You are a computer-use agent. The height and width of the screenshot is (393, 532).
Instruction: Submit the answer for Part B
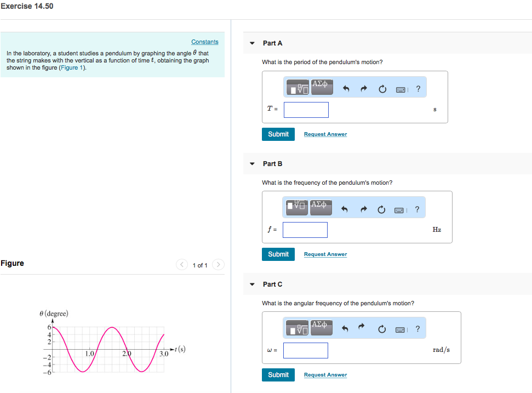[x=278, y=254]
